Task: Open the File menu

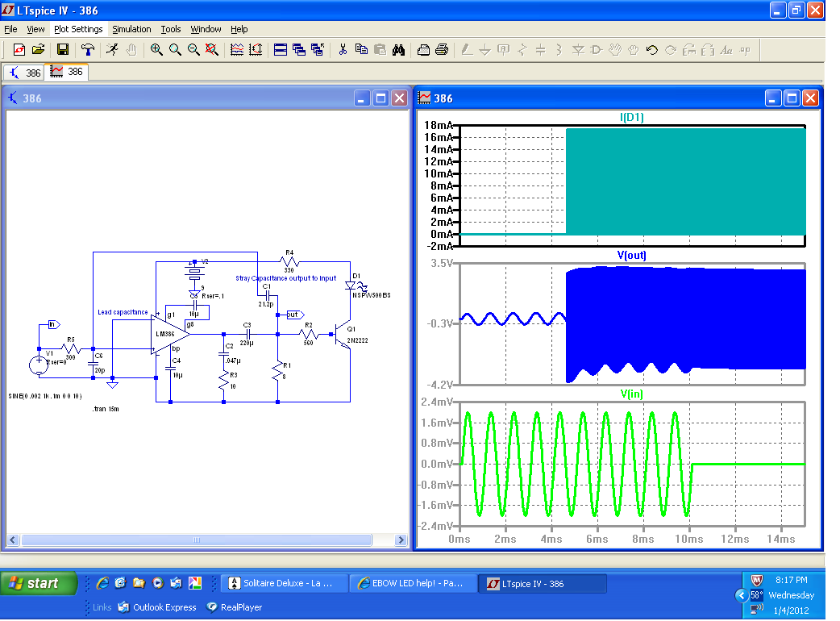Action: [10, 29]
